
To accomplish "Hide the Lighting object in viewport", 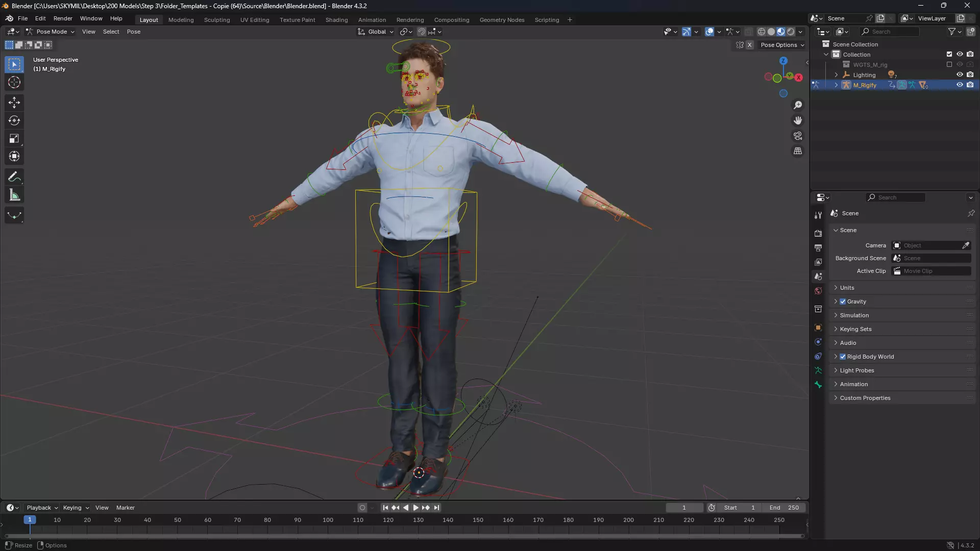I will (x=960, y=74).
